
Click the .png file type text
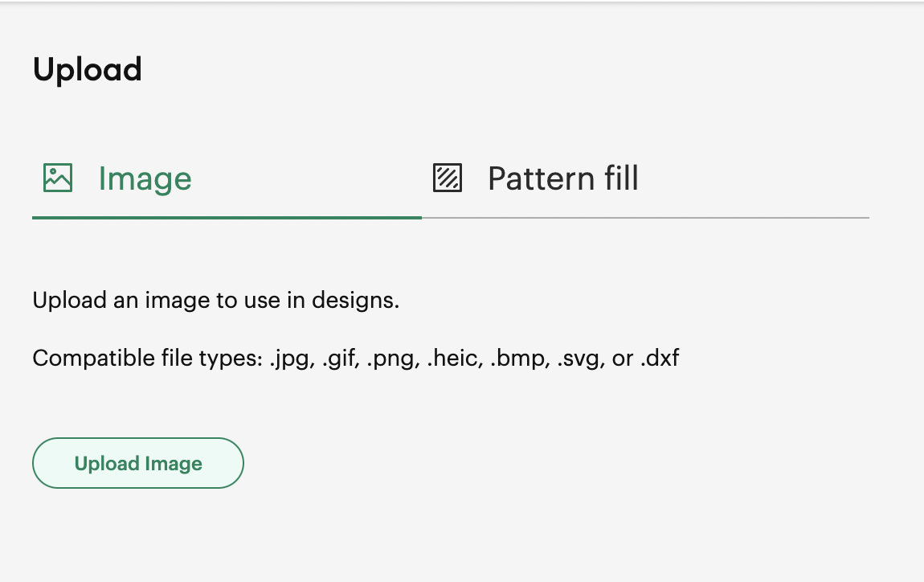tap(392, 358)
